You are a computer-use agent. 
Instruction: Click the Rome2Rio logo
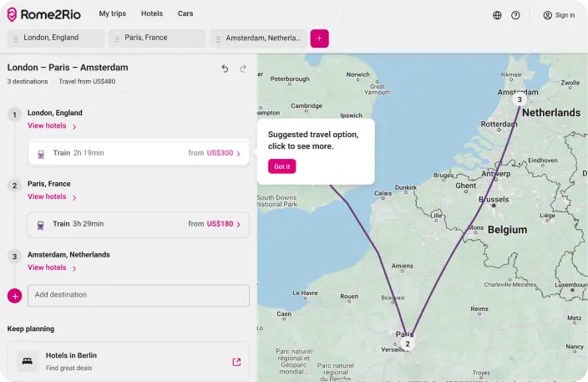pyautogui.click(x=44, y=15)
